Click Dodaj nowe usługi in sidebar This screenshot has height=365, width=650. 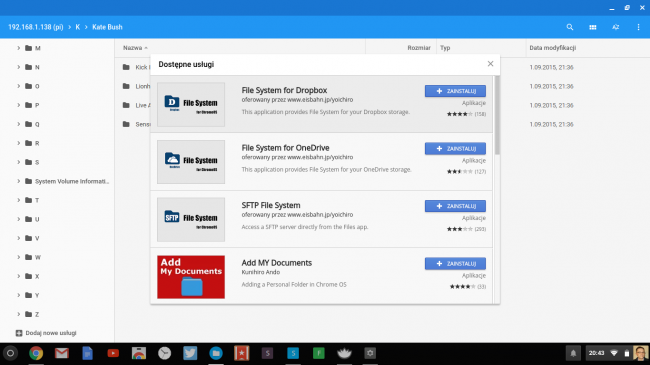(46, 333)
